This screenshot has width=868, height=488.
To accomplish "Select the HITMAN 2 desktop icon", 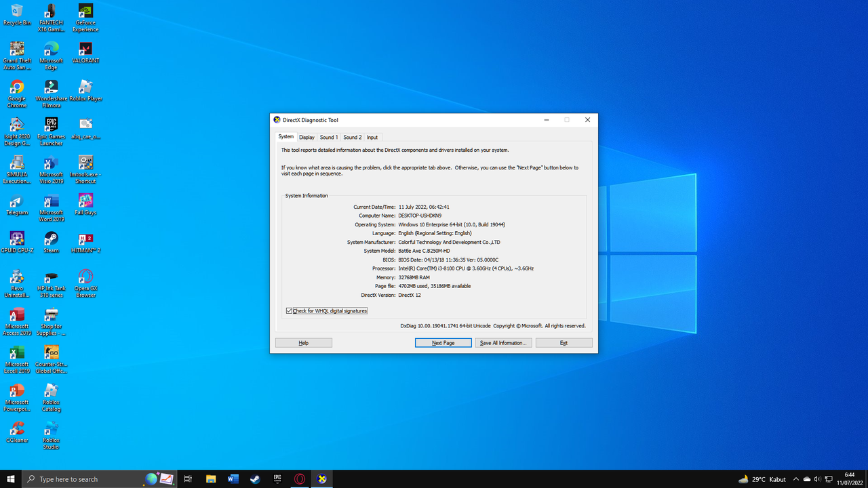I will pyautogui.click(x=85, y=243).
